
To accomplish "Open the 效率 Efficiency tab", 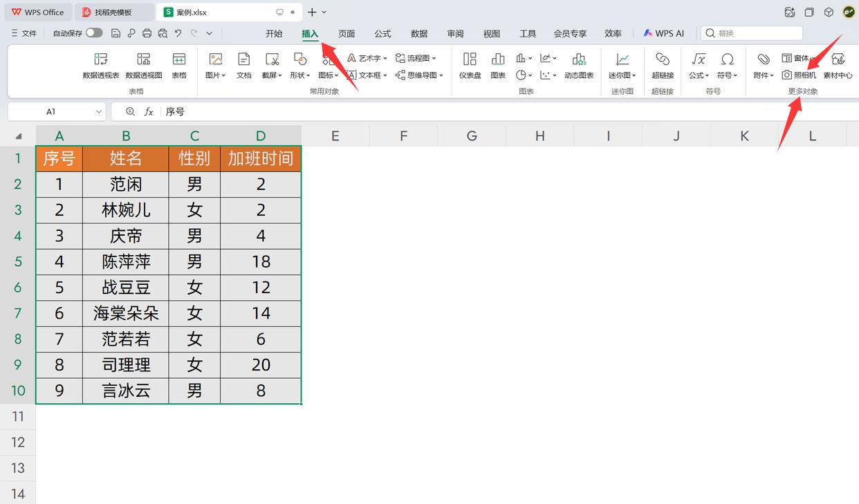I will pyautogui.click(x=613, y=33).
